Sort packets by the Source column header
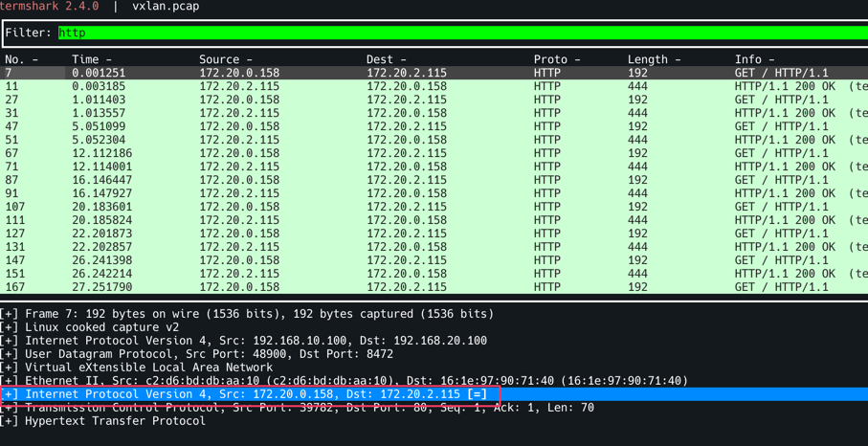This screenshot has width=868, height=446. tap(225, 59)
